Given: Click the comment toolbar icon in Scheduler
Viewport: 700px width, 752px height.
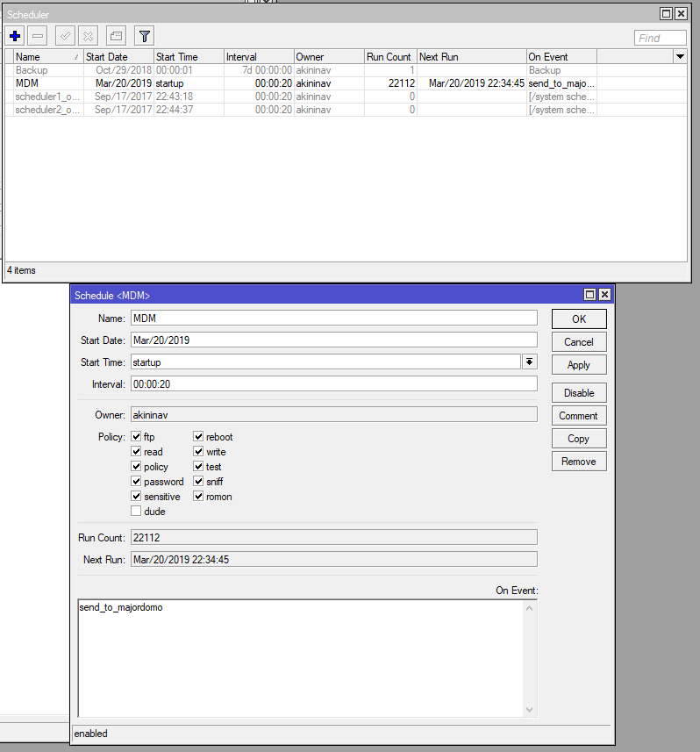Looking at the screenshot, I should [116, 36].
